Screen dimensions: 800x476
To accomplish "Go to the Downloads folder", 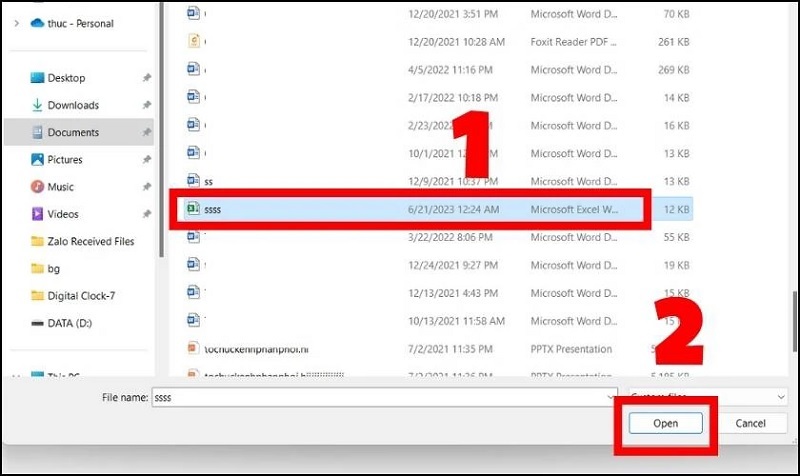I will click(72, 105).
